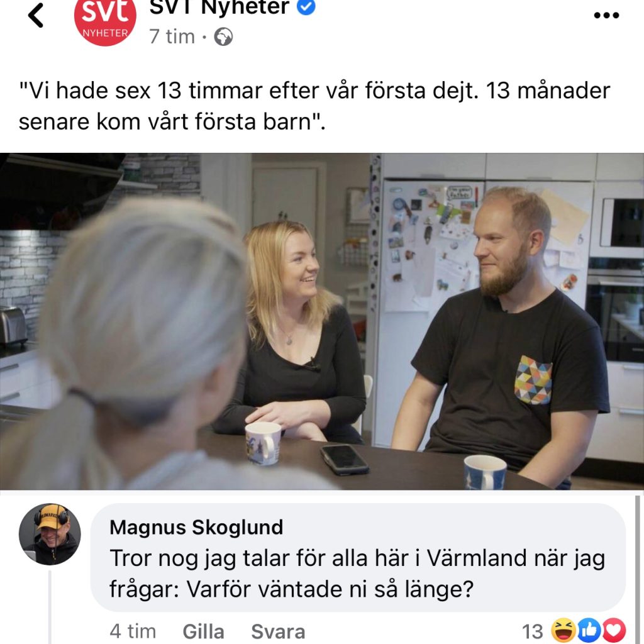Tap the back arrow icon
The height and width of the screenshot is (644, 644).
(x=36, y=15)
